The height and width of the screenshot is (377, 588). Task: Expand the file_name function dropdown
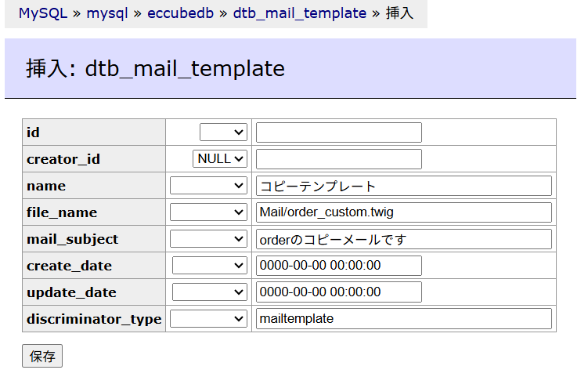pyautogui.click(x=208, y=212)
